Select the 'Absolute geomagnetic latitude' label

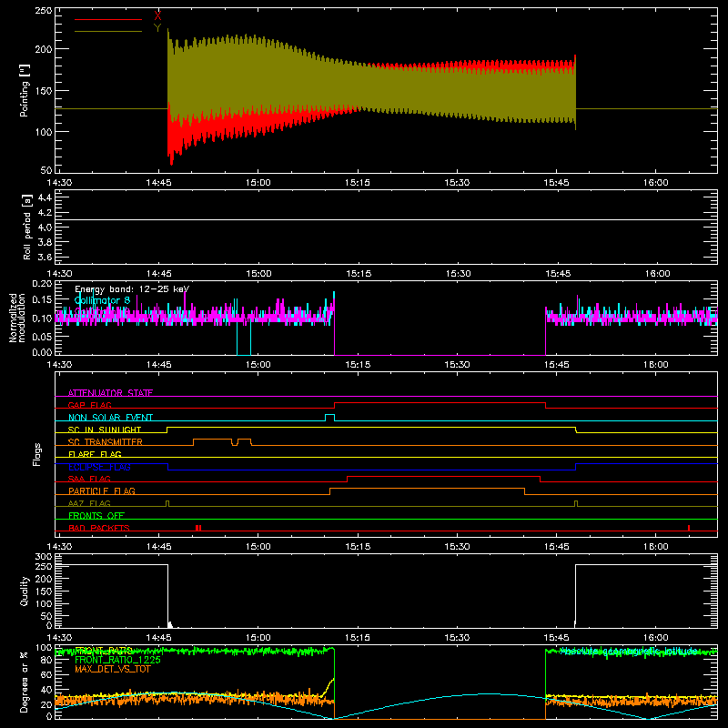point(629,651)
